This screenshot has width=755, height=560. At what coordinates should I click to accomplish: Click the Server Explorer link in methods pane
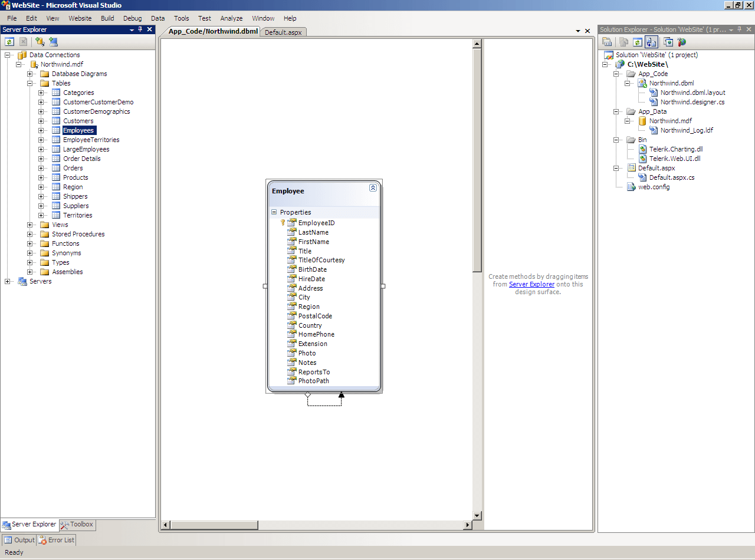531,284
